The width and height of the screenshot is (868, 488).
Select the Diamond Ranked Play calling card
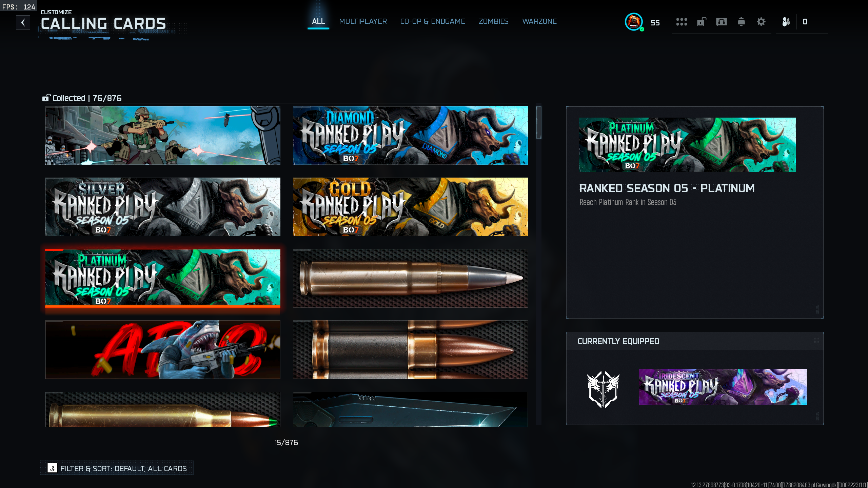410,136
